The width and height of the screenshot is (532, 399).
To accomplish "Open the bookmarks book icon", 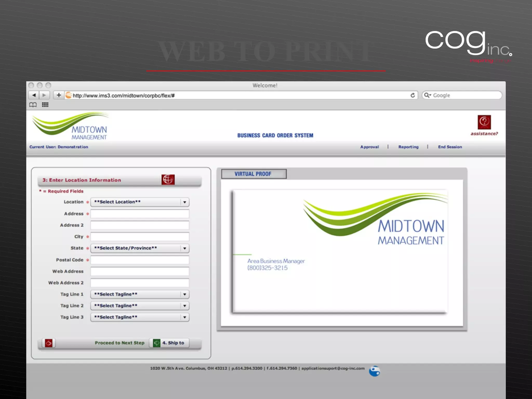I will [33, 105].
